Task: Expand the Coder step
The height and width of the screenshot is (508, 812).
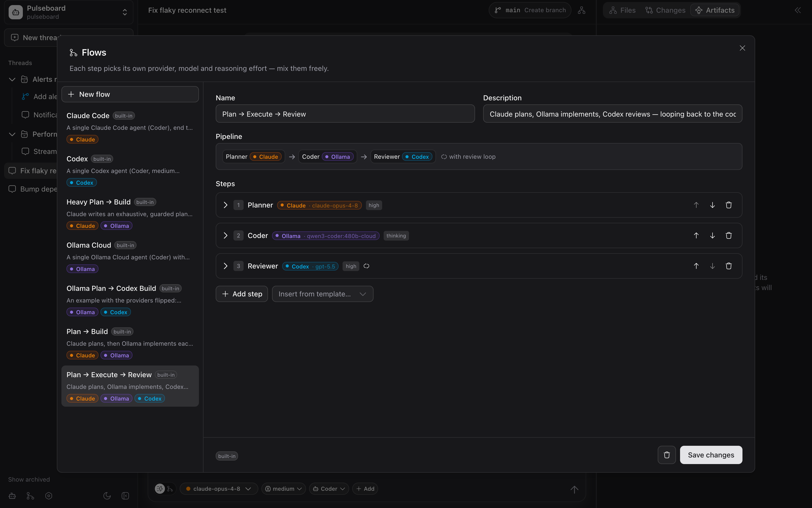Action: [x=226, y=235]
